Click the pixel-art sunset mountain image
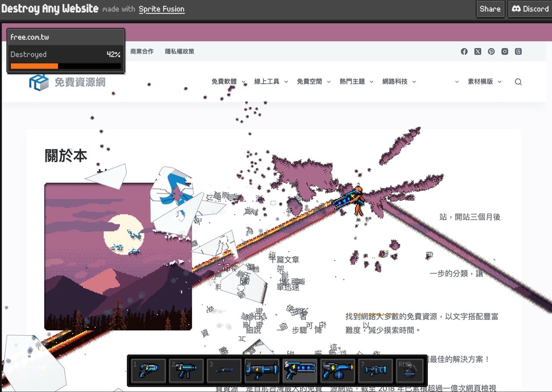 click(x=118, y=256)
